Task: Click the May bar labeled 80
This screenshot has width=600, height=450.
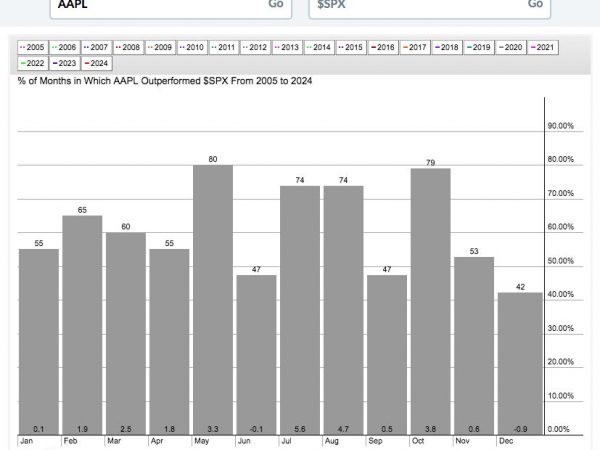Action: (213, 300)
